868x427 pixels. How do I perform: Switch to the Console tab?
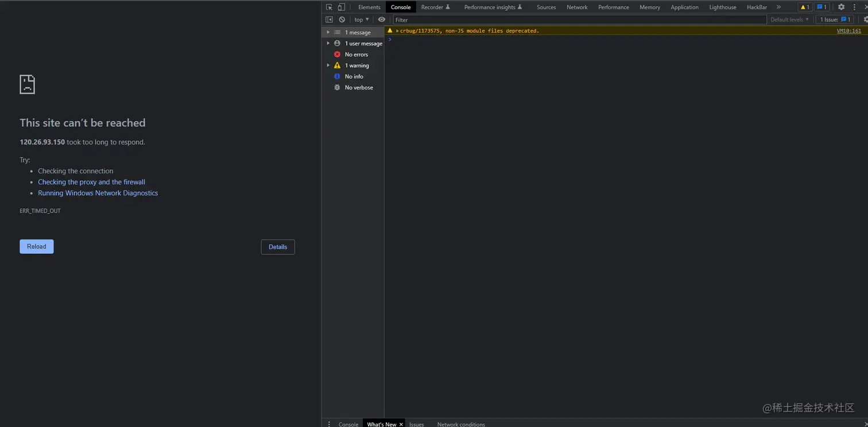pyautogui.click(x=401, y=7)
